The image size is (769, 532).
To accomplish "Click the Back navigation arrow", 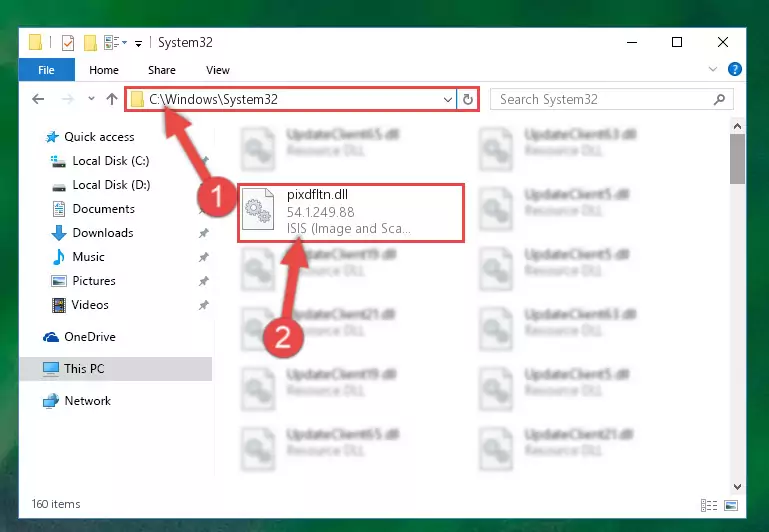I will click(38, 100).
